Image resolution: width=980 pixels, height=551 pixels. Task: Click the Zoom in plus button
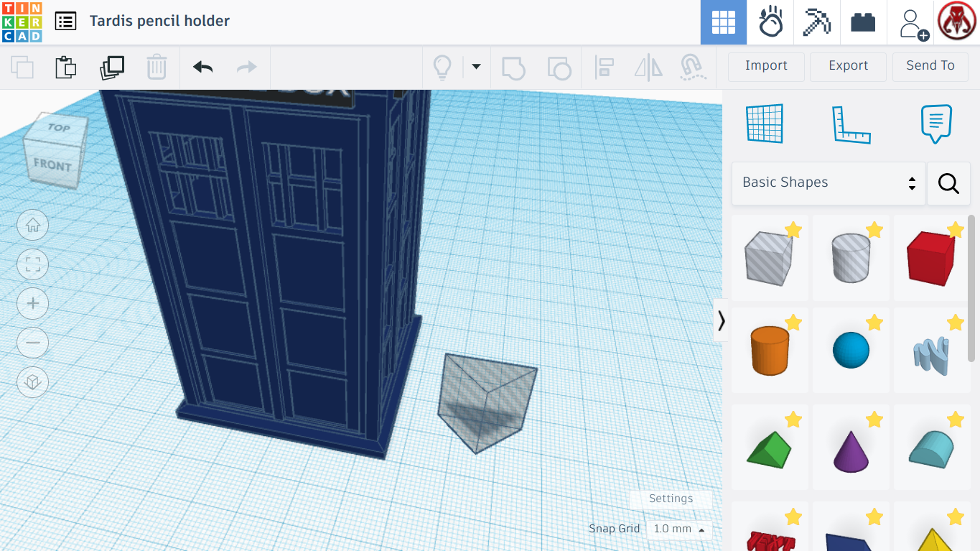coord(32,303)
